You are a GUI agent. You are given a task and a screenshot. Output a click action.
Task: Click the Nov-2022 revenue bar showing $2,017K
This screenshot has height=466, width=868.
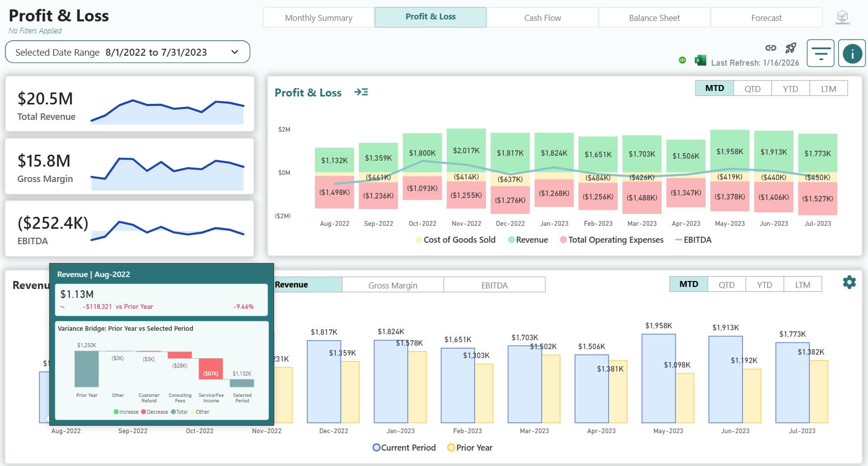[x=466, y=150]
